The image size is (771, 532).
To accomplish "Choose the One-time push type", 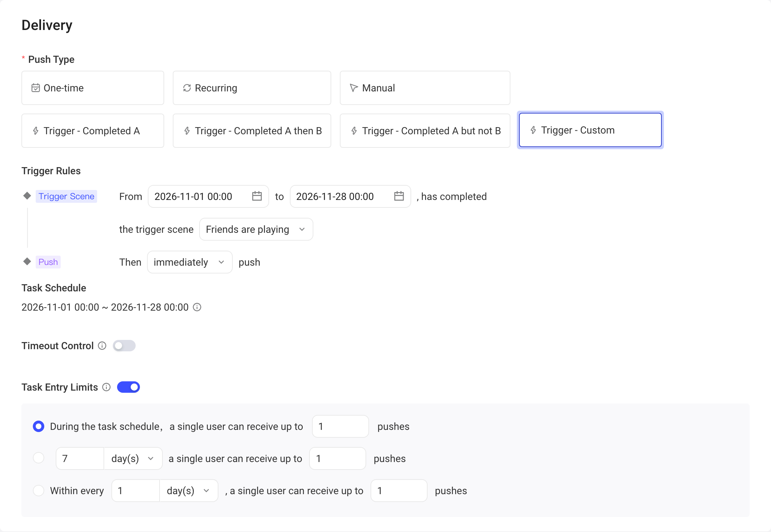I will 93,88.
